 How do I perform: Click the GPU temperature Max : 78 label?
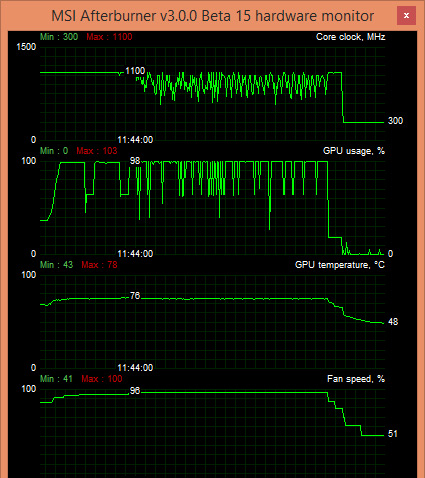pos(99,265)
